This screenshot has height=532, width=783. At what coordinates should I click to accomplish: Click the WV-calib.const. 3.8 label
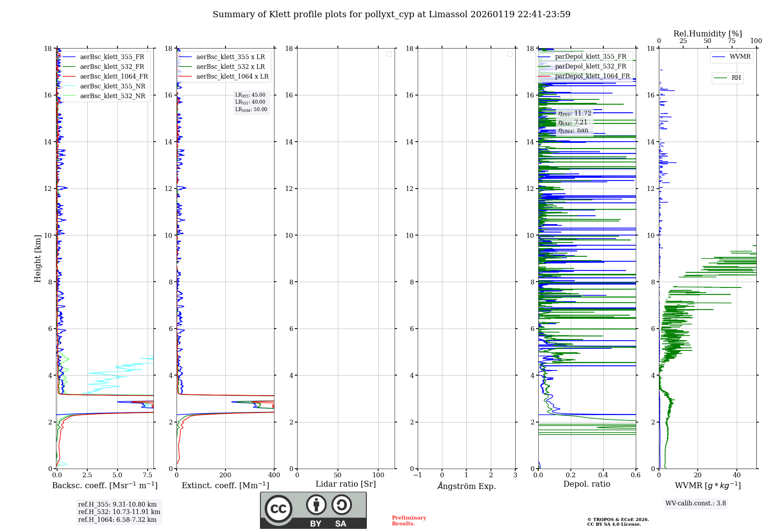point(695,503)
